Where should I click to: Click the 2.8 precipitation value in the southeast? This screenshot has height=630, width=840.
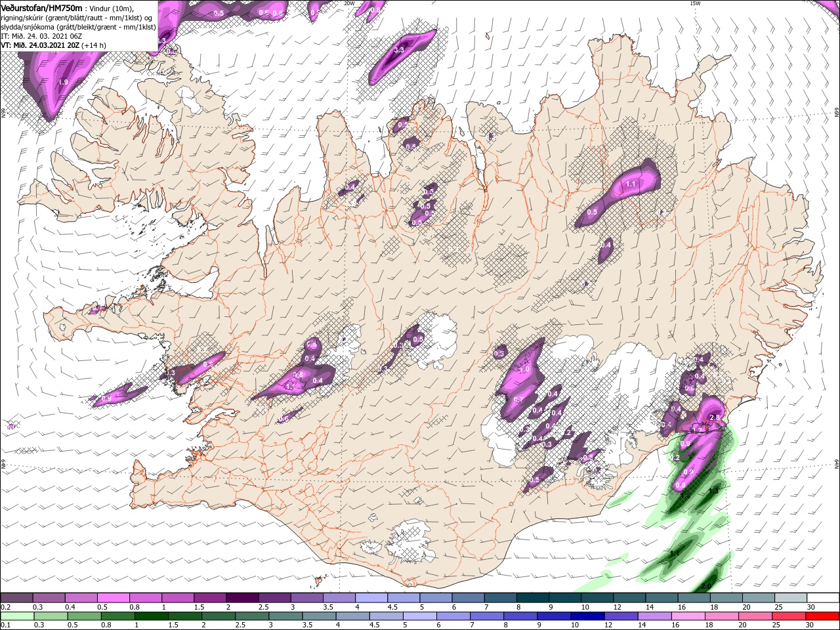coord(715,417)
